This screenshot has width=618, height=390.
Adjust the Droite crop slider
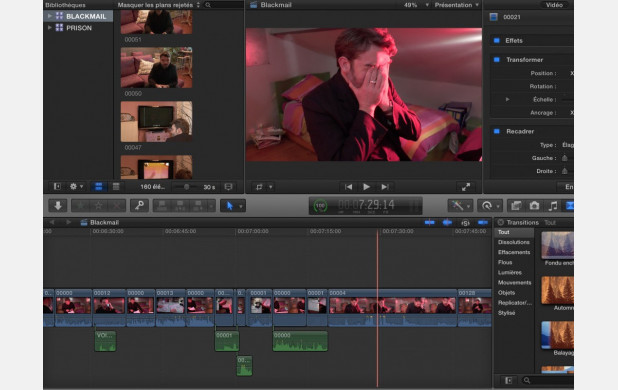coord(564,171)
